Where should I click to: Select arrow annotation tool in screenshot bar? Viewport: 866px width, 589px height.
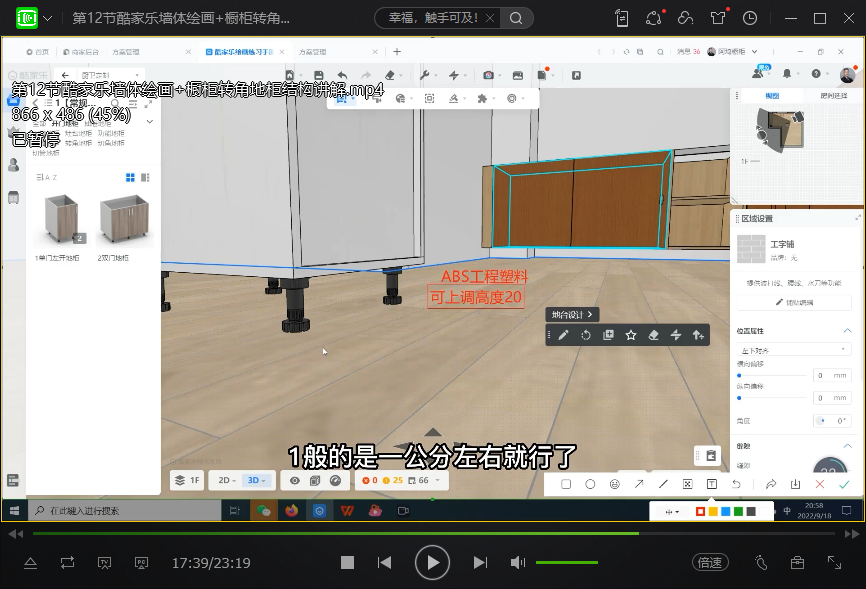coord(639,484)
